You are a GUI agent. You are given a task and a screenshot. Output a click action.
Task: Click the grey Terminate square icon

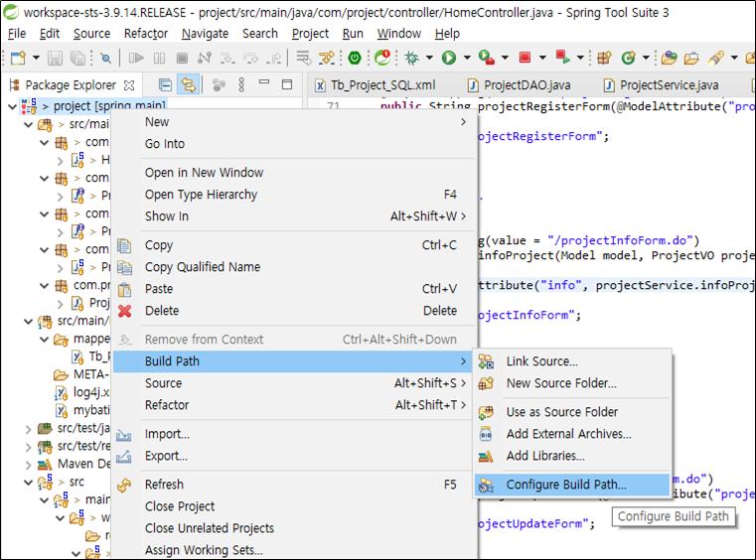point(182,58)
